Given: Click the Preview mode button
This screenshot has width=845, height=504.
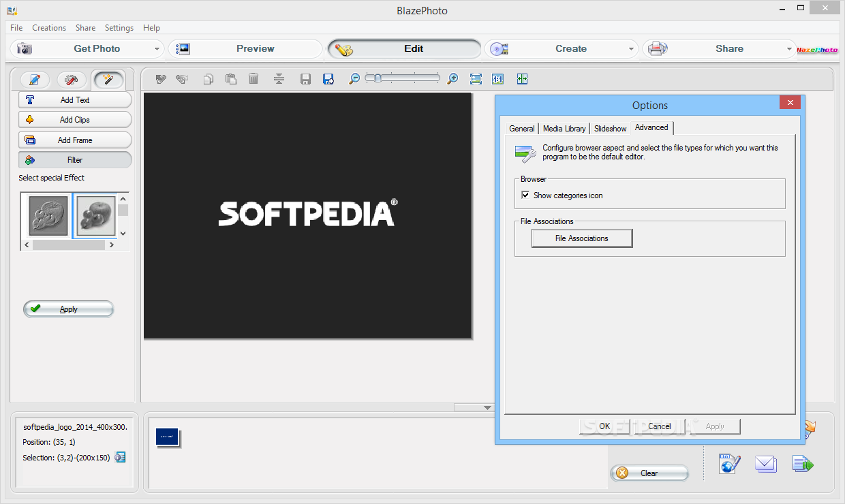Looking at the screenshot, I should tap(245, 49).
